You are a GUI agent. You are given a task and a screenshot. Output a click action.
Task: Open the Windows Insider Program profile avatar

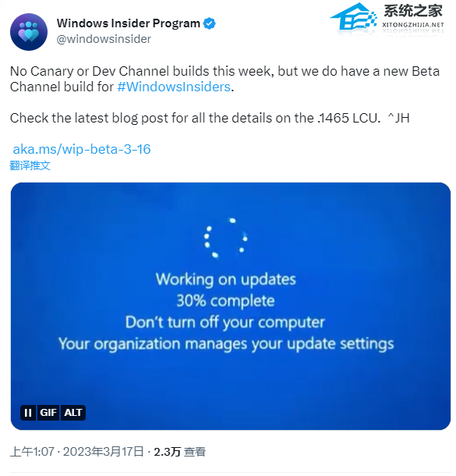click(x=29, y=32)
